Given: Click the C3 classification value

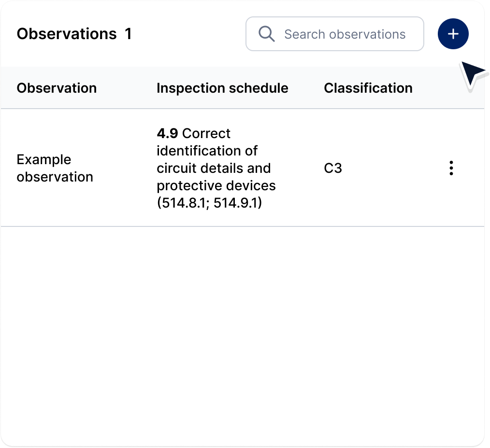Looking at the screenshot, I should point(333,168).
